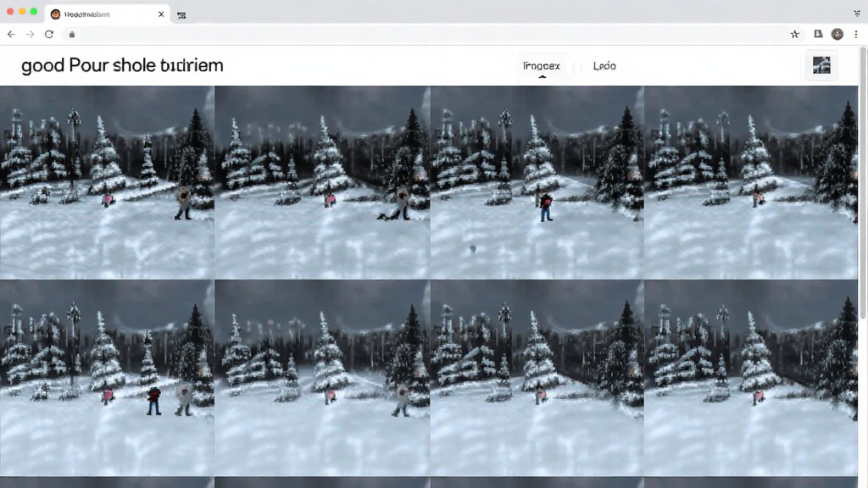Open the last thumbnail in the top row
Viewport: 868px width, 488px height.
pyautogui.click(x=751, y=182)
